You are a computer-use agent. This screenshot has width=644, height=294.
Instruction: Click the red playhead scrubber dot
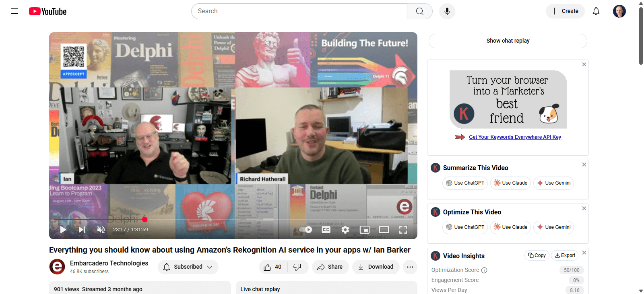click(145, 220)
